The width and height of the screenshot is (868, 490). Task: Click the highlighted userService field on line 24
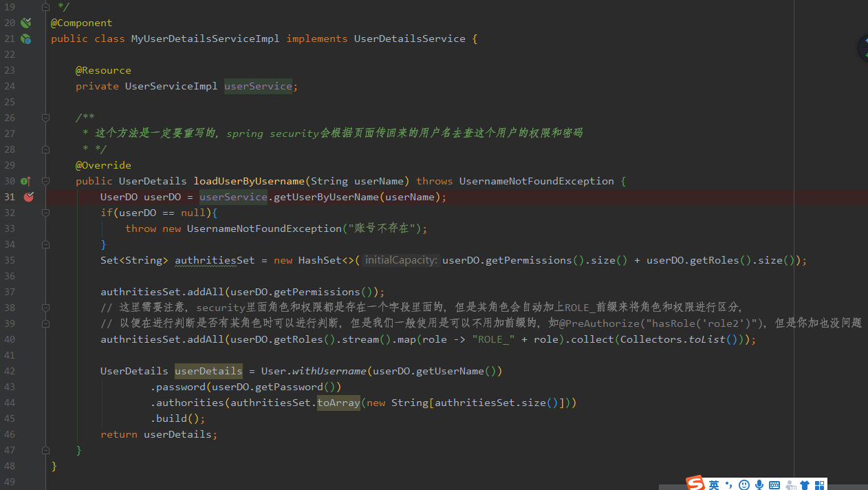point(258,86)
